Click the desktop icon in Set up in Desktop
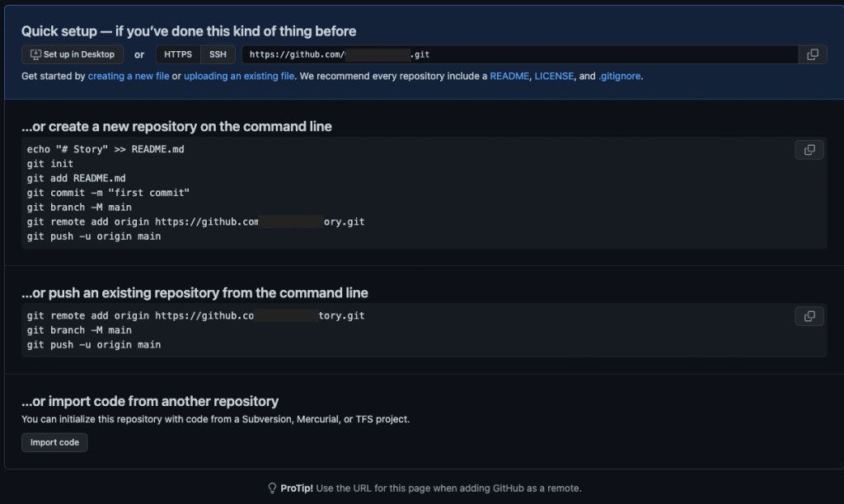Image resolution: width=844 pixels, height=504 pixels. (35, 54)
